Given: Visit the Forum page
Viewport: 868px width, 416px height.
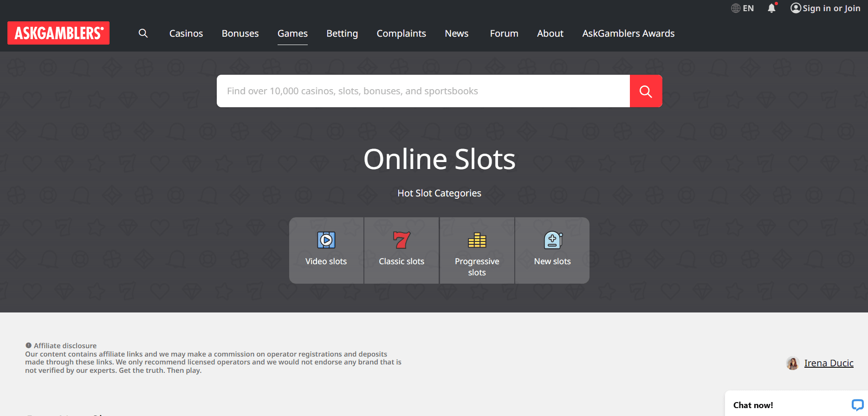Looking at the screenshot, I should [504, 33].
